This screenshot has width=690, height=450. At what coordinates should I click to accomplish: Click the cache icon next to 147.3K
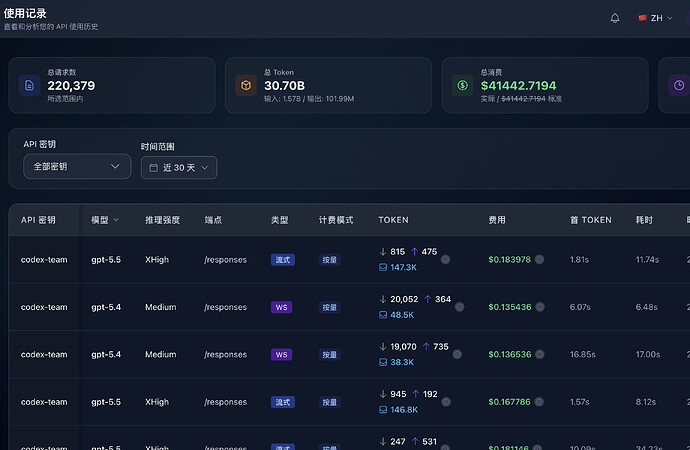pos(383,267)
